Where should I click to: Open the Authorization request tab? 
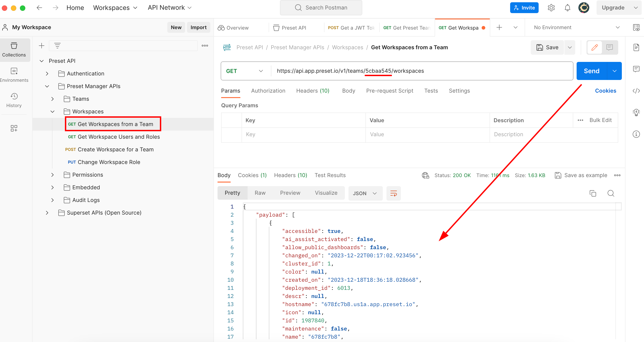point(268,91)
